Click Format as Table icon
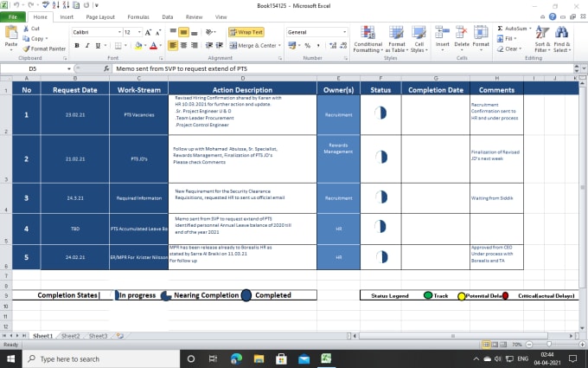Screen dimensions: 588x368 [x=396, y=33]
